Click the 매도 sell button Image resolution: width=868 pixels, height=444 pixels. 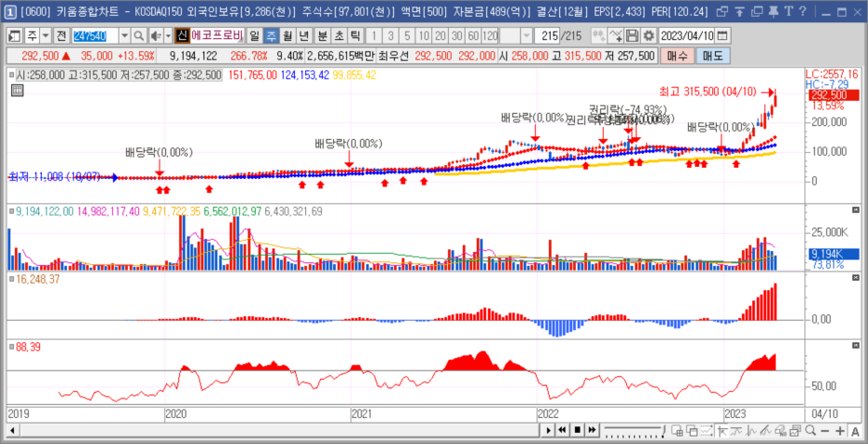[x=713, y=56]
